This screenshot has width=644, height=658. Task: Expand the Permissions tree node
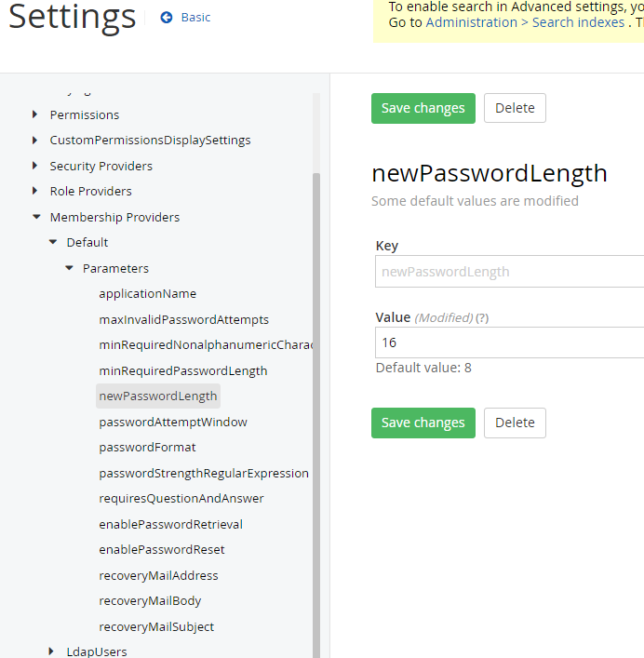(x=34, y=114)
